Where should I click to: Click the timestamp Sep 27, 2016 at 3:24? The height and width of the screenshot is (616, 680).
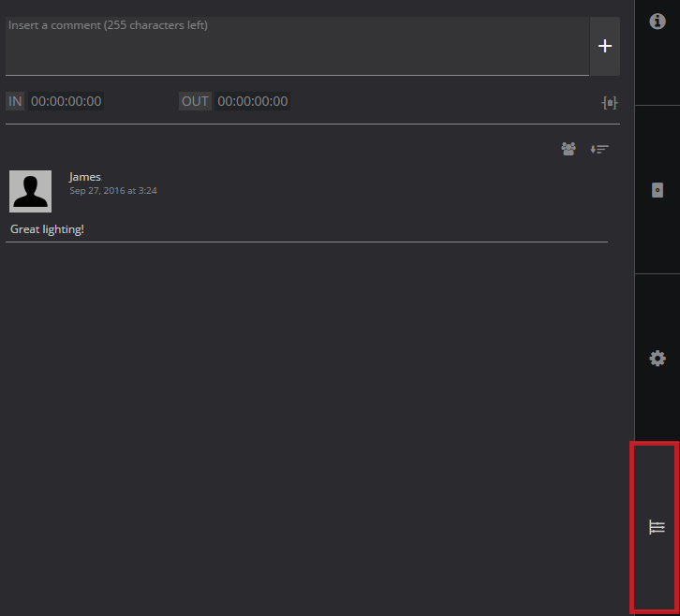click(x=113, y=191)
